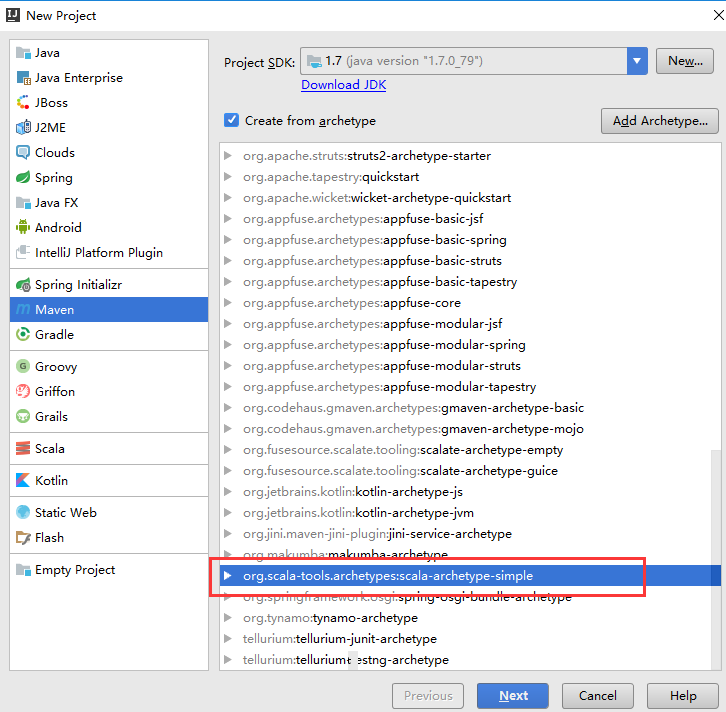Select kotlin-archetype-js row
726x712 pixels.
(465, 492)
